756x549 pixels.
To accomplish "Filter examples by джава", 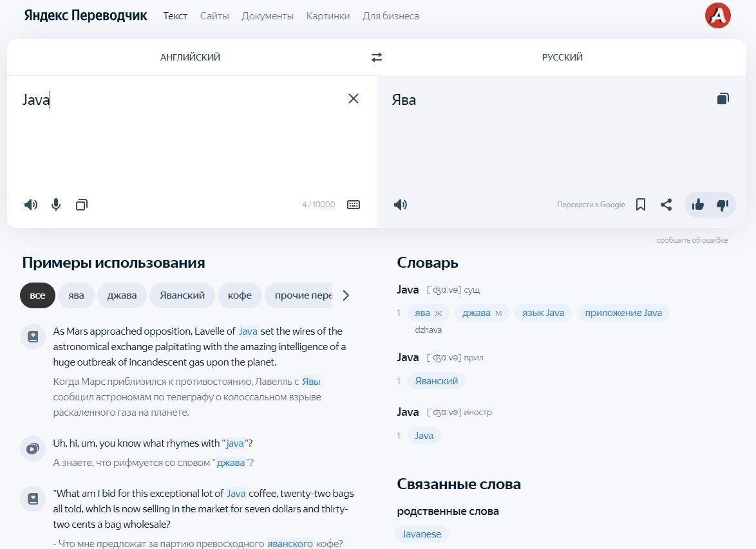I will (x=122, y=295).
